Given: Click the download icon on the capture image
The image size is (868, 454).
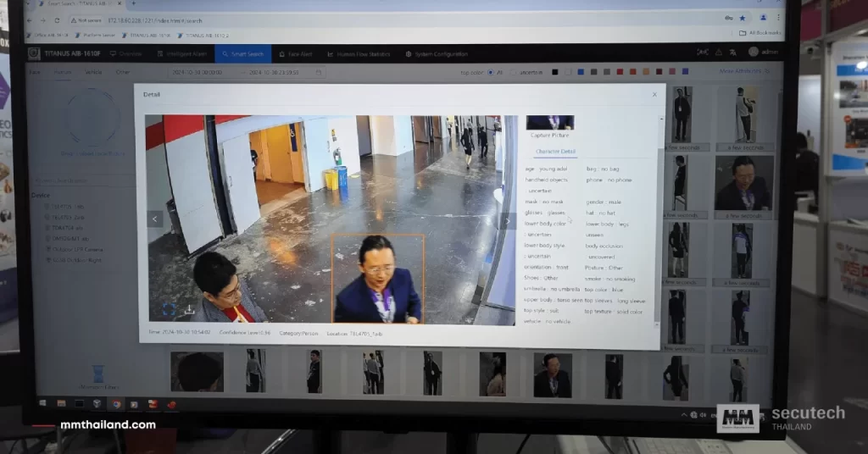Looking at the screenshot, I should click(189, 310).
